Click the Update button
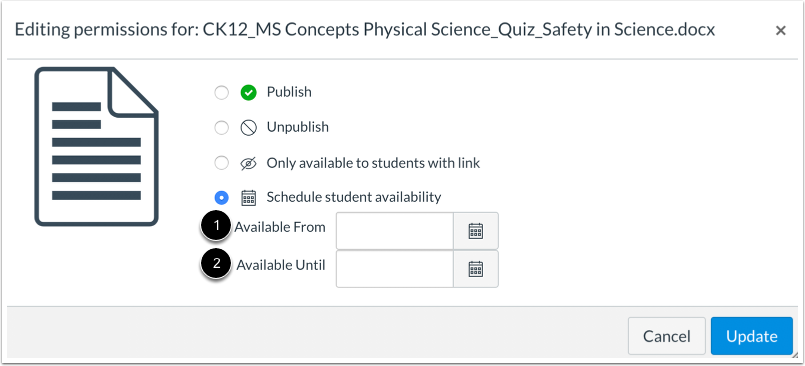 click(x=752, y=336)
